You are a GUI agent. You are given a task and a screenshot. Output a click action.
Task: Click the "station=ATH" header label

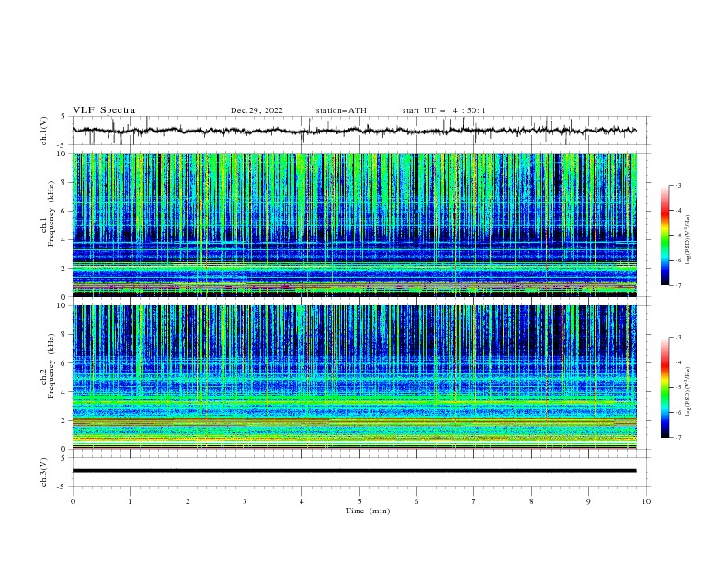click(x=341, y=110)
